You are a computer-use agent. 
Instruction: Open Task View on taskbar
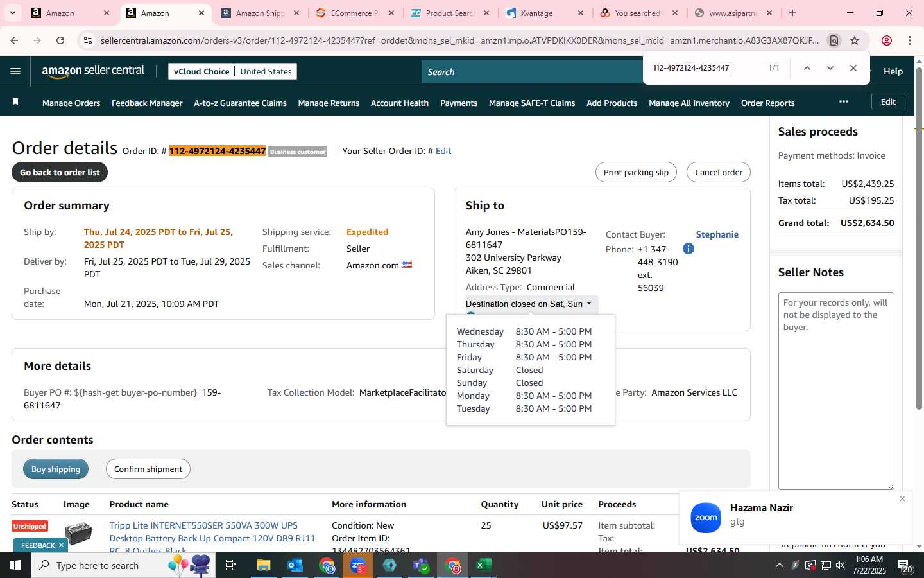pos(230,565)
